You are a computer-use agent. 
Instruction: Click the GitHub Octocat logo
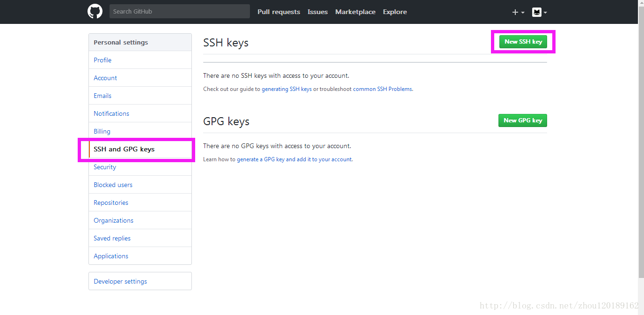point(95,11)
